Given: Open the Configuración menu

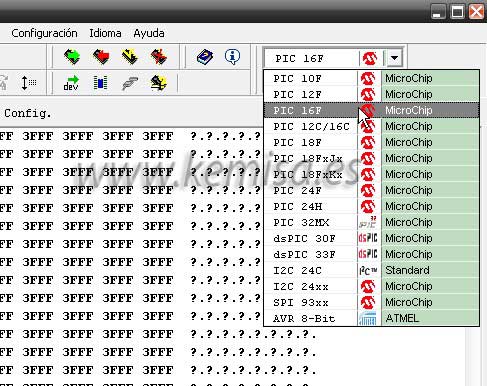Looking at the screenshot, I should point(44,33).
